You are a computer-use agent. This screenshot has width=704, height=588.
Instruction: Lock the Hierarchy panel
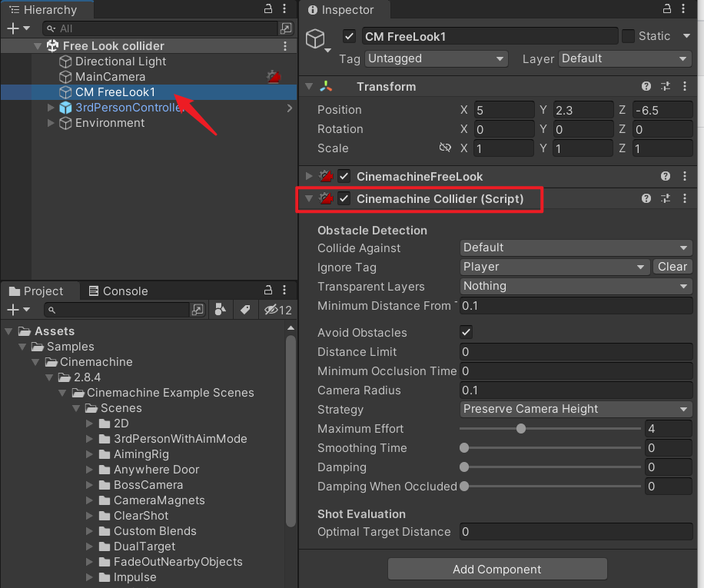[268, 8]
